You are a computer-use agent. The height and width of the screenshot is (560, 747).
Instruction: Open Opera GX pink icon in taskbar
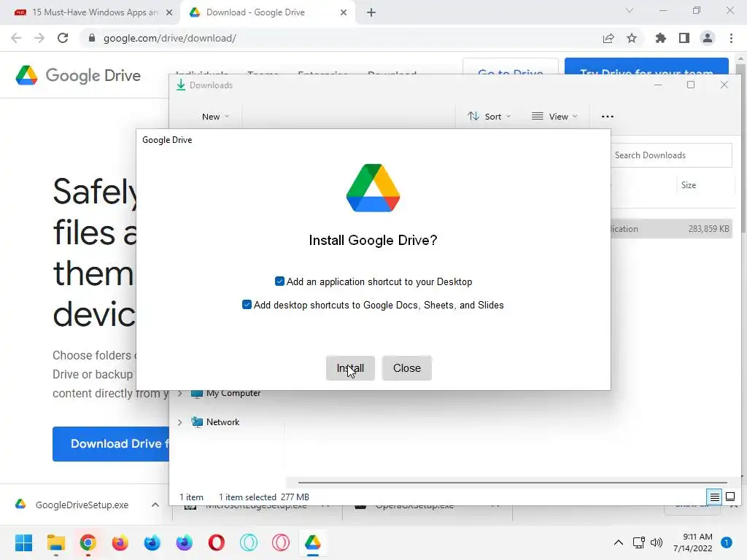pyautogui.click(x=281, y=542)
